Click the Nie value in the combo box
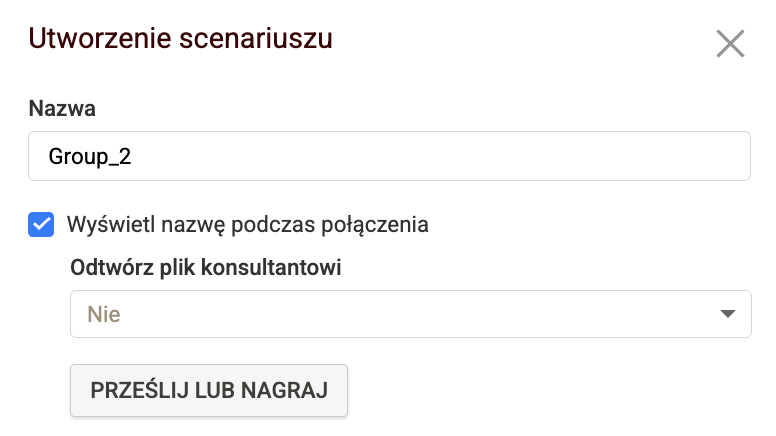Screen dimensions: 776x436 coord(104,314)
